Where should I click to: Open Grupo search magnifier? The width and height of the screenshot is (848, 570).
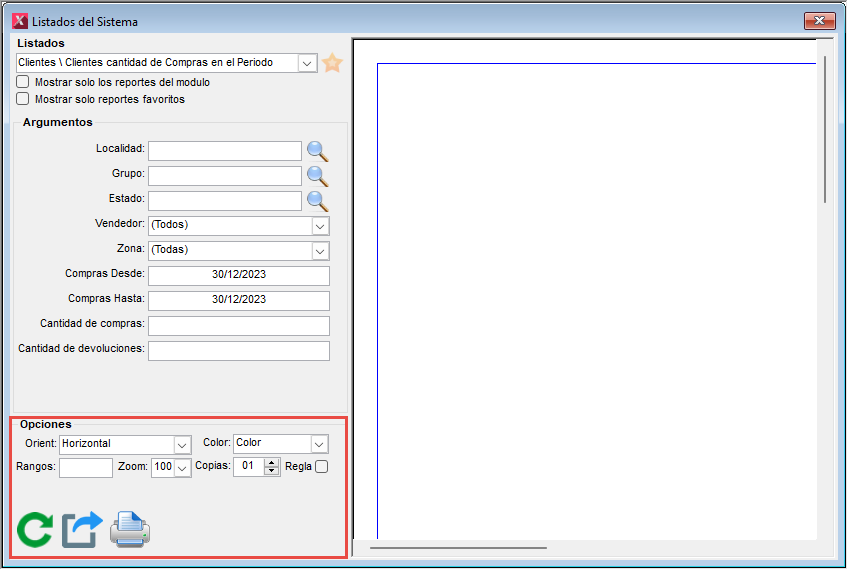(317, 176)
